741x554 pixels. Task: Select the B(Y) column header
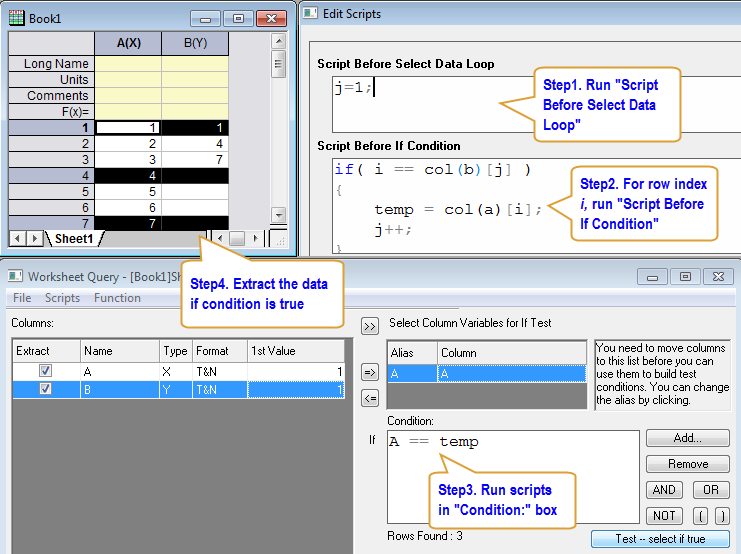pyautogui.click(x=195, y=43)
